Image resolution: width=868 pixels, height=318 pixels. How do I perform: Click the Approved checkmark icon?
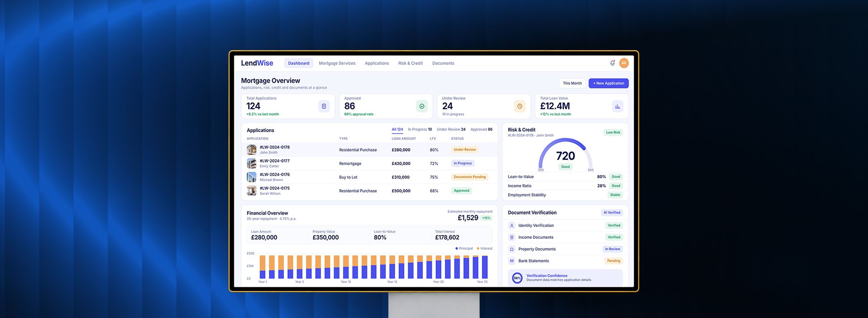pos(422,106)
